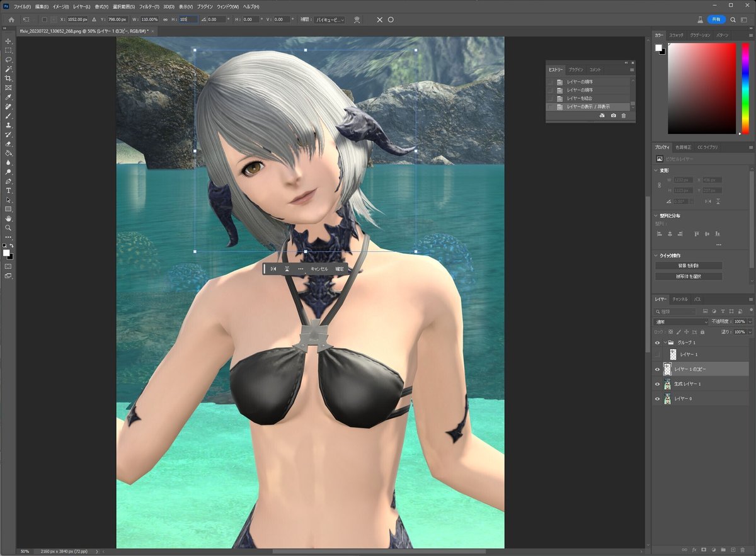Screen dimensions: 756x556
Task: Toggle the relative positioning triangle in the options bar
Action: coord(94,20)
